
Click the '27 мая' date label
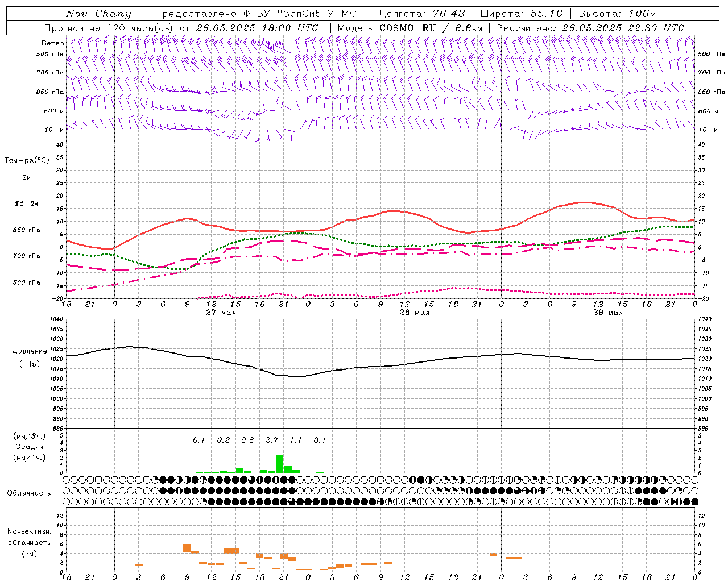point(221,313)
